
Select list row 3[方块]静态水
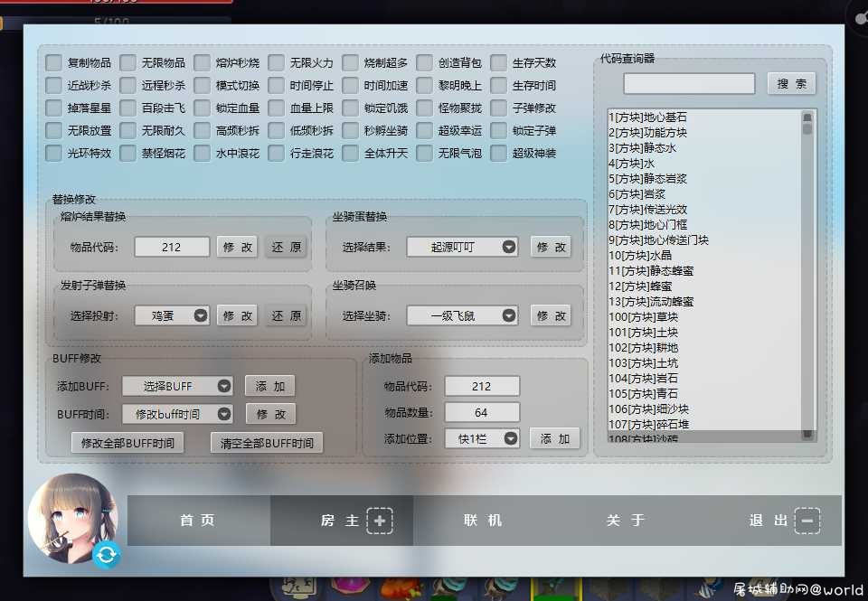click(x=704, y=147)
